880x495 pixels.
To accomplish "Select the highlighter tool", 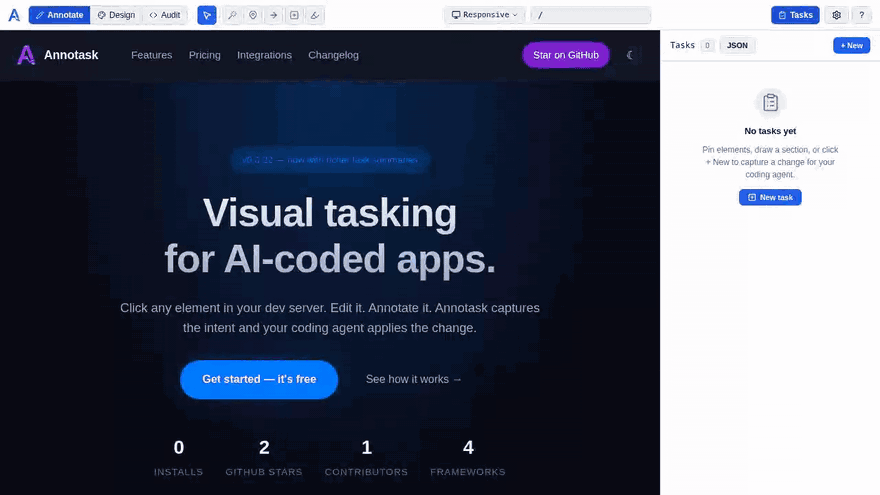I will pyautogui.click(x=315, y=15).
